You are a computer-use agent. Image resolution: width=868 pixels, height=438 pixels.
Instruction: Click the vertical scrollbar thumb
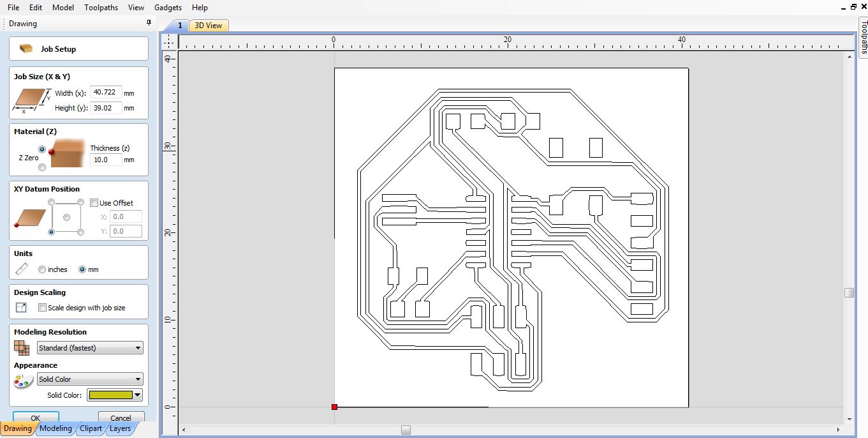point(849,292)
